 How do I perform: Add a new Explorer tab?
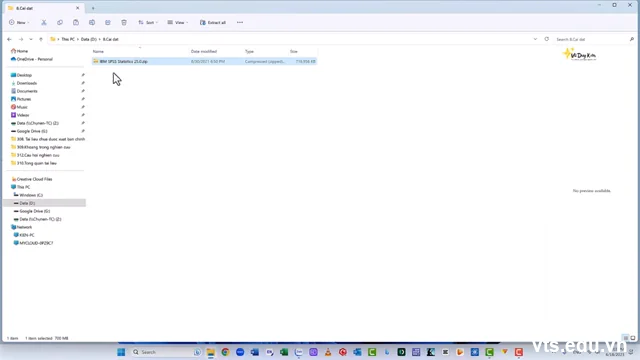pos(93,8)
